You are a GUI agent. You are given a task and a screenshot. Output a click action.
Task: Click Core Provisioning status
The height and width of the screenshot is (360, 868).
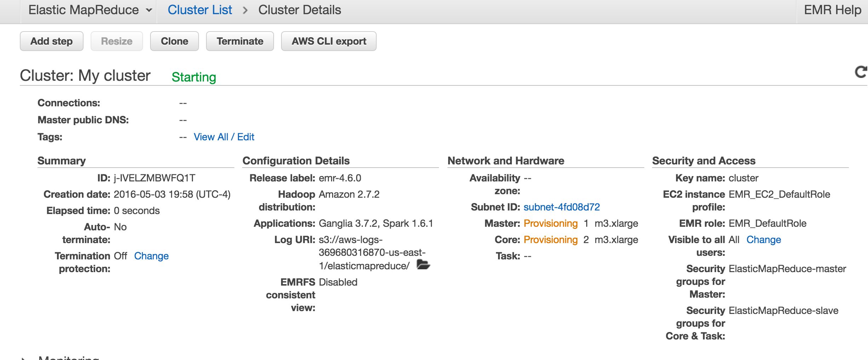(x=550, y=240)
